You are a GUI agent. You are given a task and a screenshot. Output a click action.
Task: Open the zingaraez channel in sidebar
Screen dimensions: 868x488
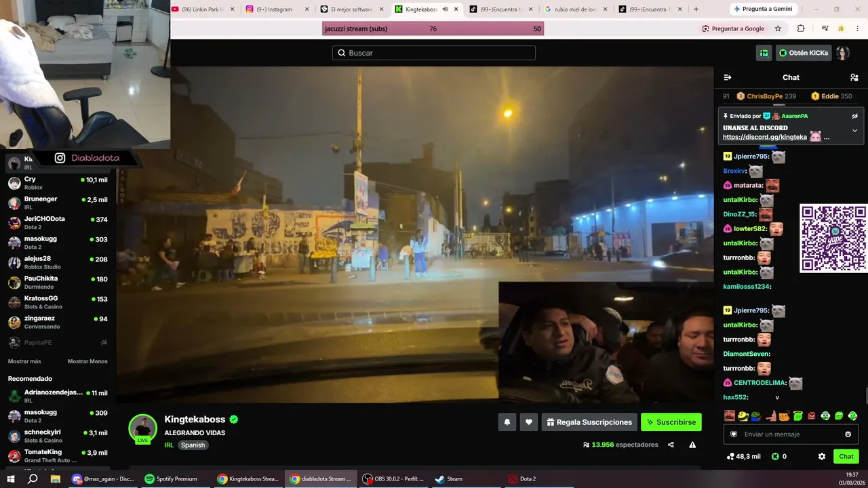(x=58, y=322)
